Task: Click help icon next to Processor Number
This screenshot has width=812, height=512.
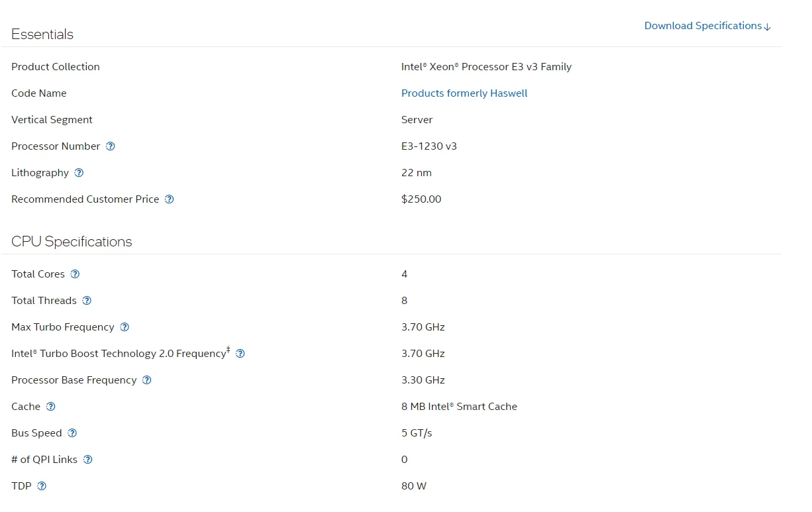Action: pyautogui.click(x=111, y=146)
